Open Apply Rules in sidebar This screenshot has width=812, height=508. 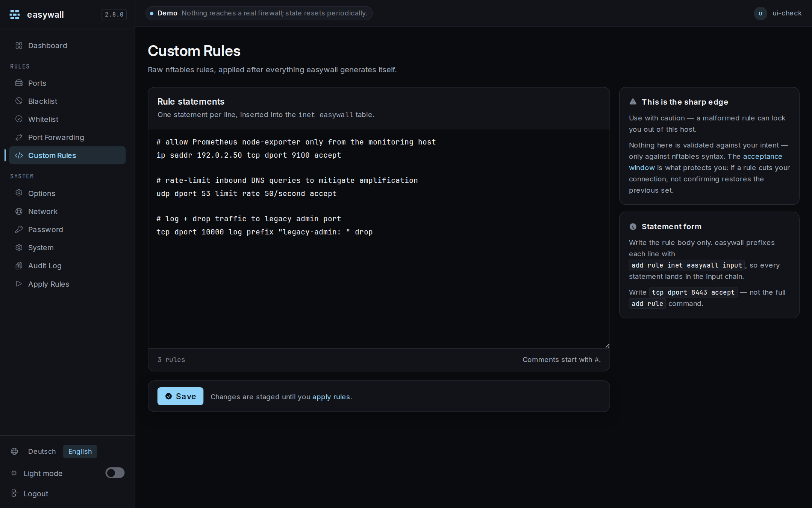tap(67, 284)
